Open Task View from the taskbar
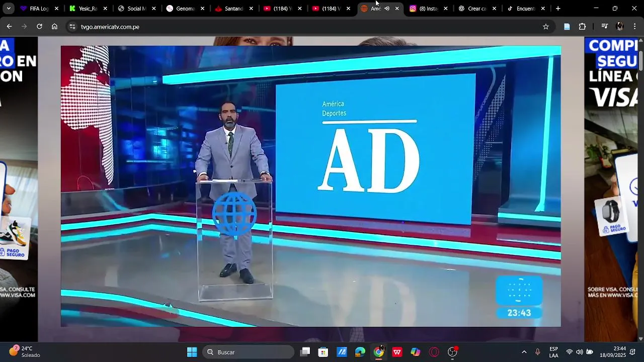This screenshot has width=644, height=362. [305, 352]
